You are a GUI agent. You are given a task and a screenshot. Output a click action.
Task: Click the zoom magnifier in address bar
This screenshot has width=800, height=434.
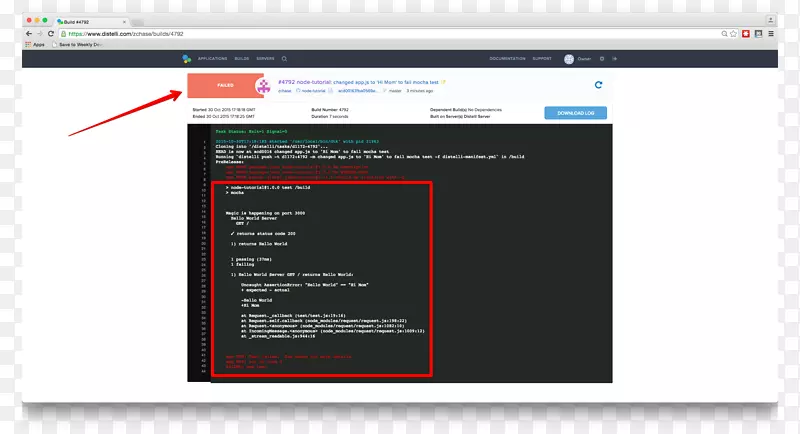[724, 34]
